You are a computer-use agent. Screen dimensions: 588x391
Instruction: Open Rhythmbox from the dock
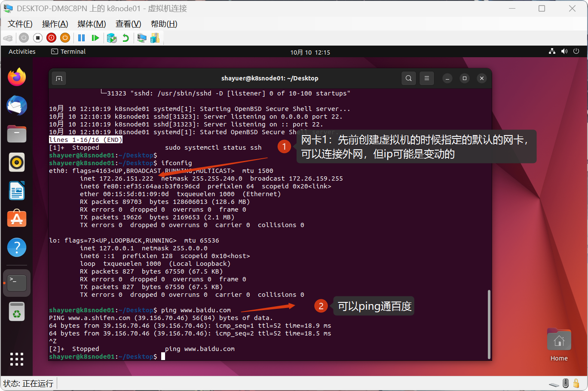pos(17,162)
